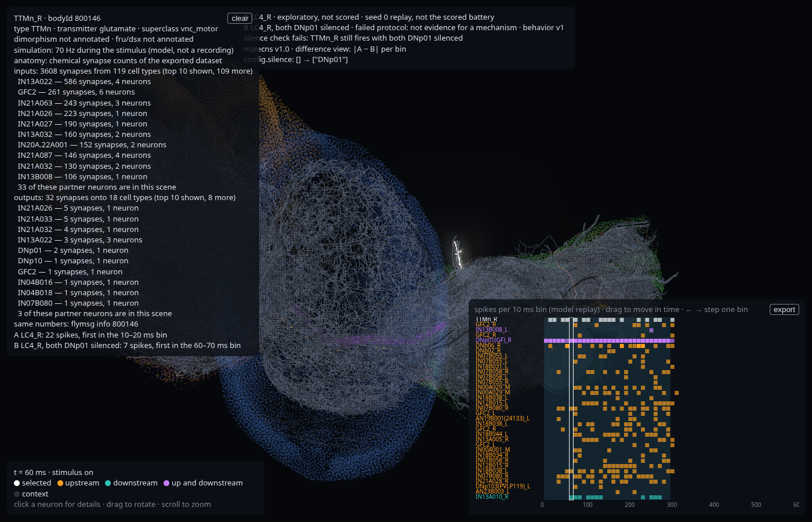The height and width of the screenshot is (522, 812).
Task: Click the 400 tick on the raster time axis
Action: pos(714,505)
